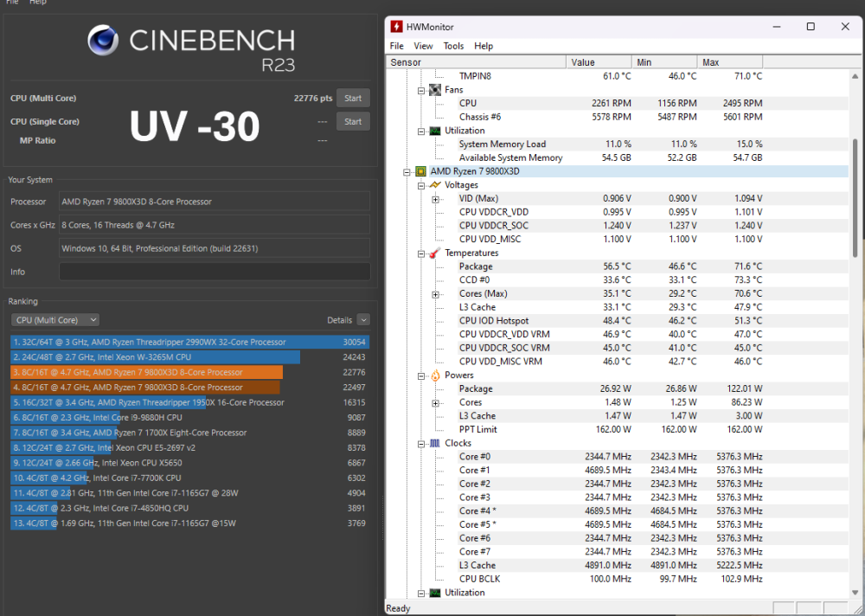Click the fan icon next to Fans
Viewport: 865px width, 616px height.
point(433,89)
